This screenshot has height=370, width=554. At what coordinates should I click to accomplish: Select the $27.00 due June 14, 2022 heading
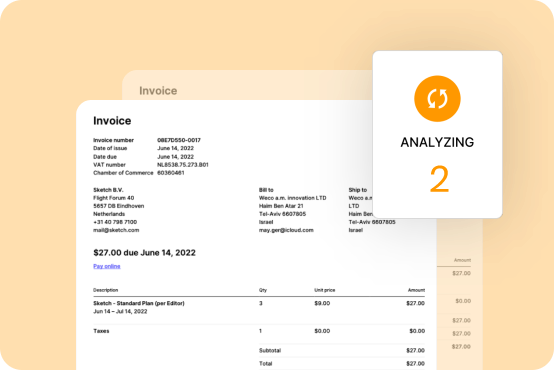tap(144, 253)
